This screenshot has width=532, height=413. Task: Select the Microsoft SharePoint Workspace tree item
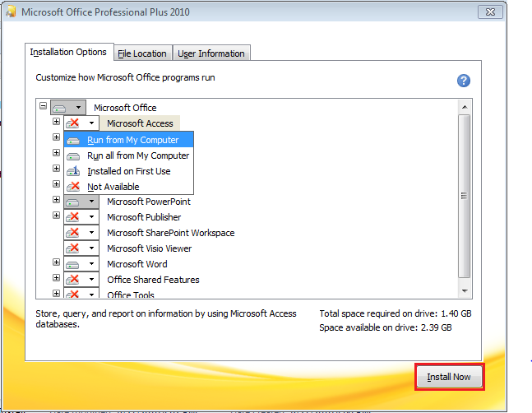(x=171, y=233)
